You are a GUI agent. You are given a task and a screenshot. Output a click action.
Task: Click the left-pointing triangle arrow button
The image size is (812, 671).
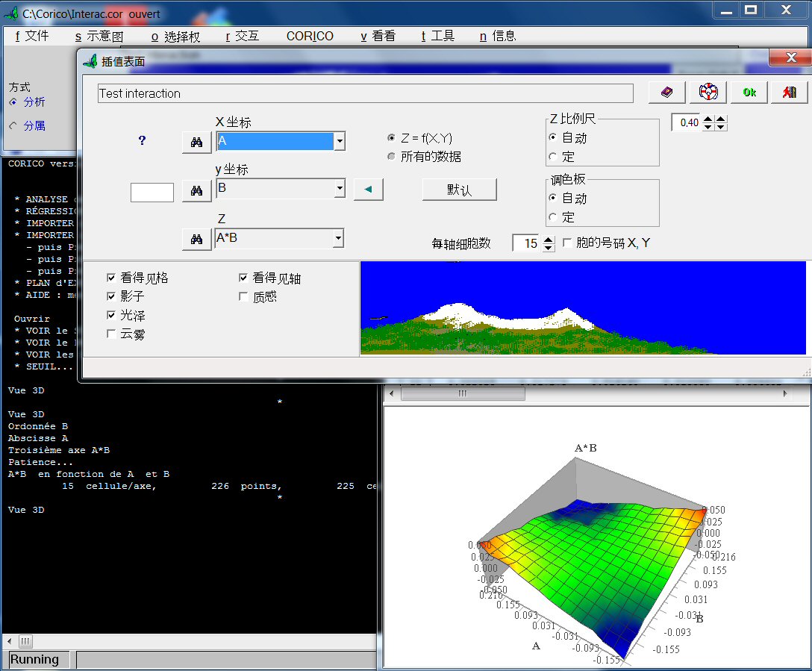click(x=368, y=190)
